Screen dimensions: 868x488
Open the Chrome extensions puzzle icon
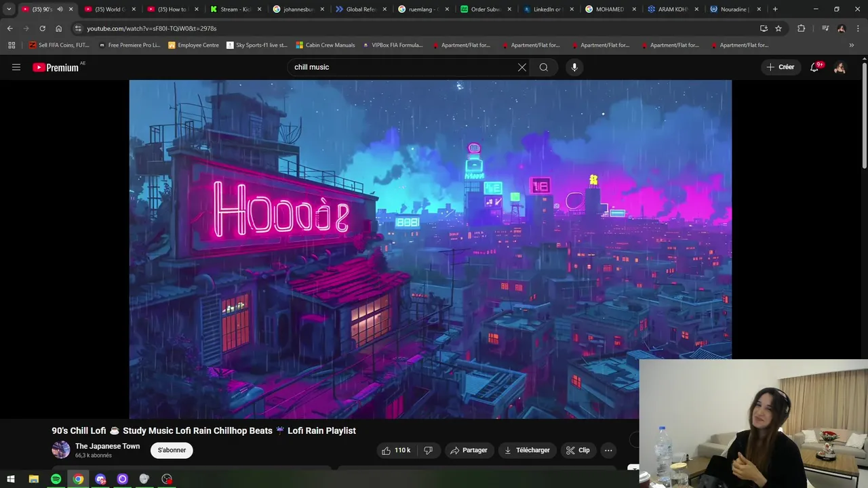(802, 28)
